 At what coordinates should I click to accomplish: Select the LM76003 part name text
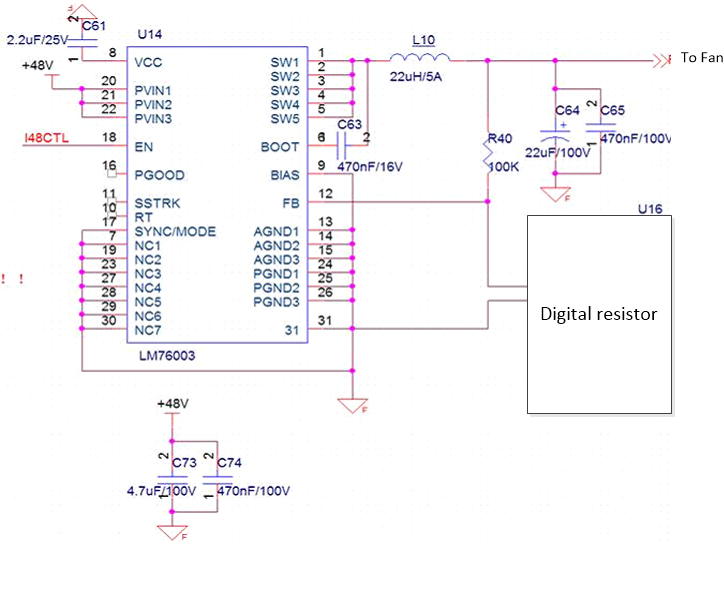pyautogui.click(x=167, y=355)
